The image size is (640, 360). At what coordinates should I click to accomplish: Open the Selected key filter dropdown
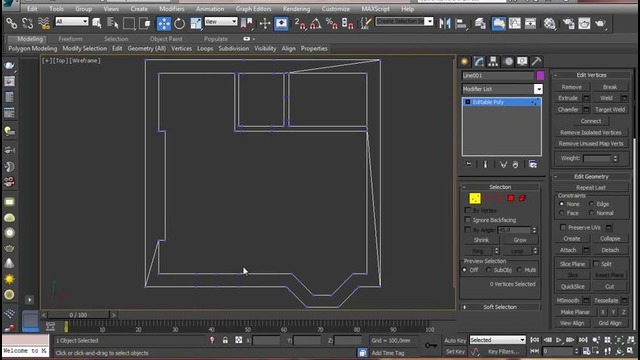pyautogui.click(x=497, y=340)
